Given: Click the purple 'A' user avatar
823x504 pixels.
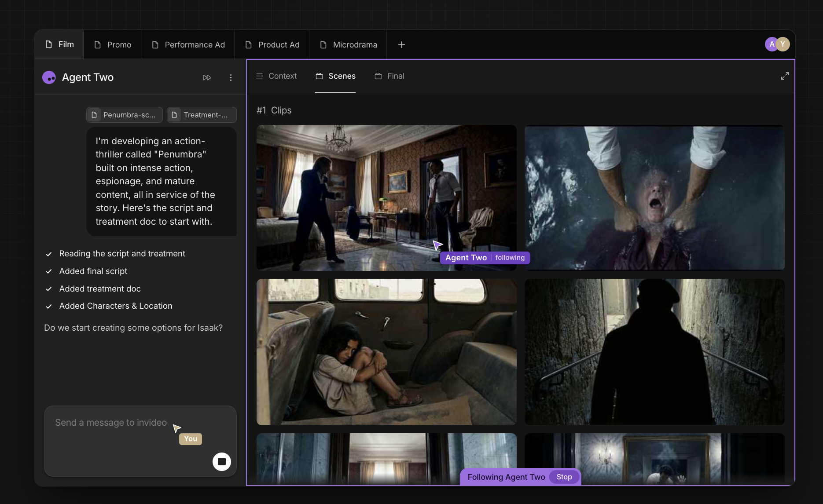Looking at the screenshot, I should pyautogui.click(x=771, y=44).
